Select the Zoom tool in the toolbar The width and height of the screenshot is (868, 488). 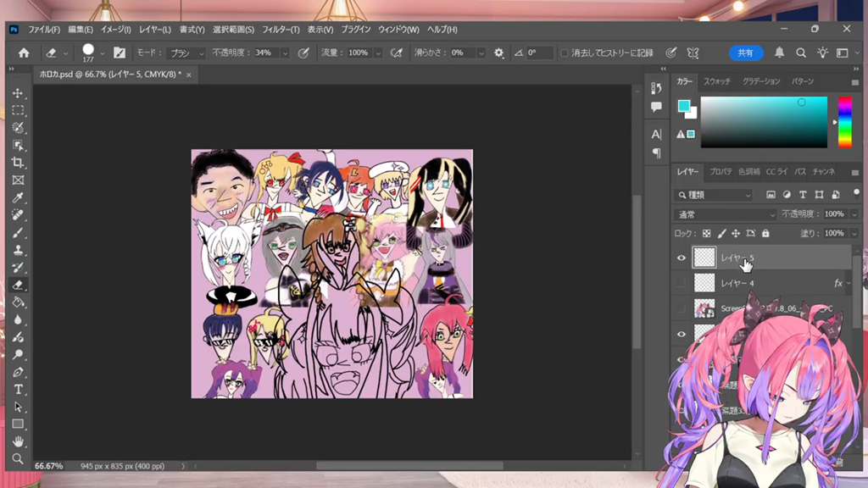point(18,459)
